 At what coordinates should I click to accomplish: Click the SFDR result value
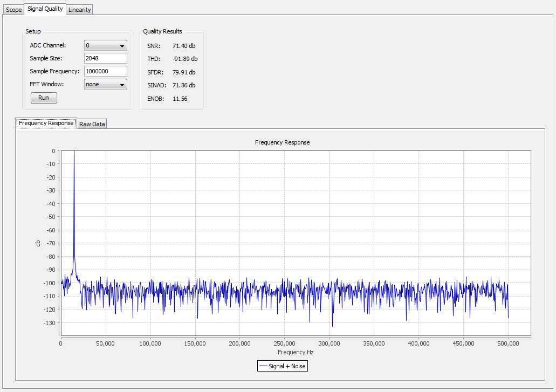click(180, 72)
